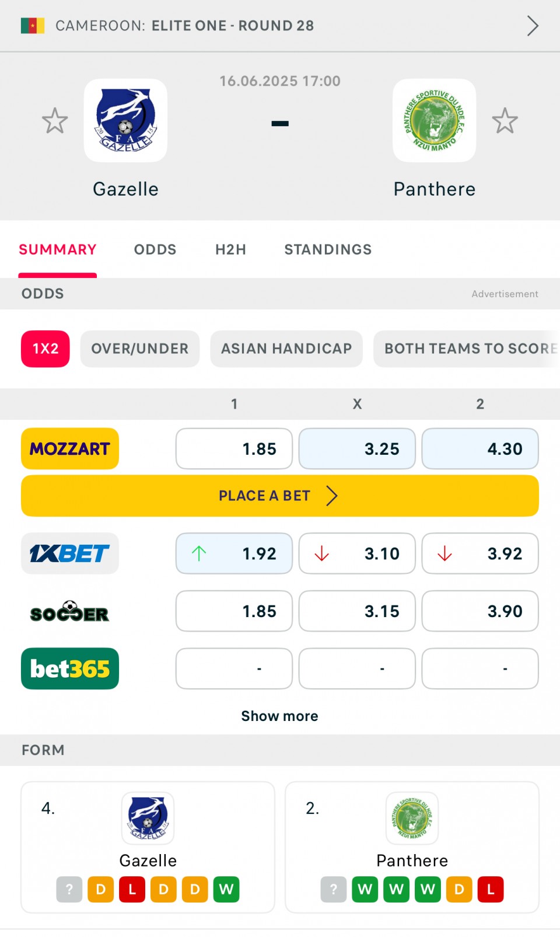The height and width of the screenshot is (937, 560).
Task: Open the Gazelle team logo in header
Action: [125, 120]
